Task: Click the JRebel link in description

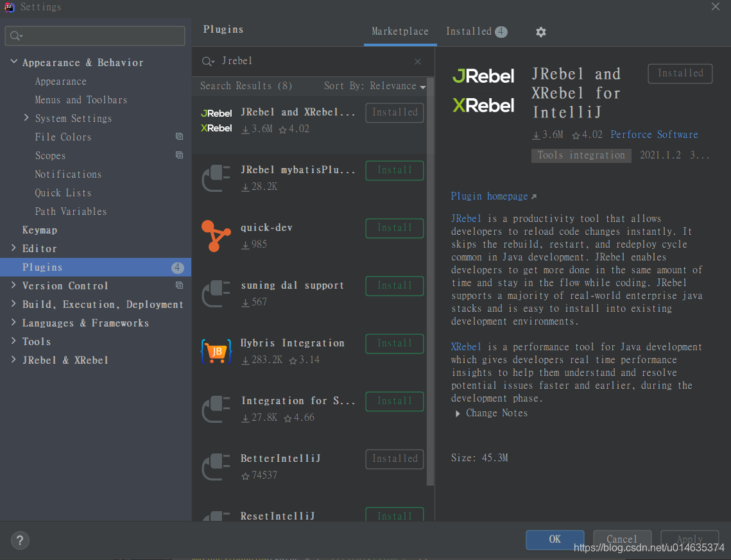Action: [x=466, y=219]
